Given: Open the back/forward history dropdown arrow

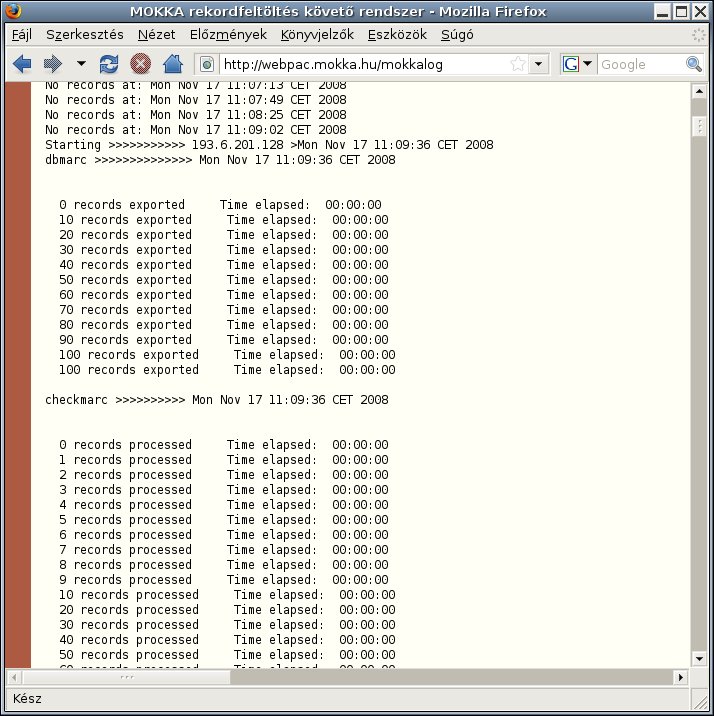Looking at the screenshot, I should tap(81, 65).
